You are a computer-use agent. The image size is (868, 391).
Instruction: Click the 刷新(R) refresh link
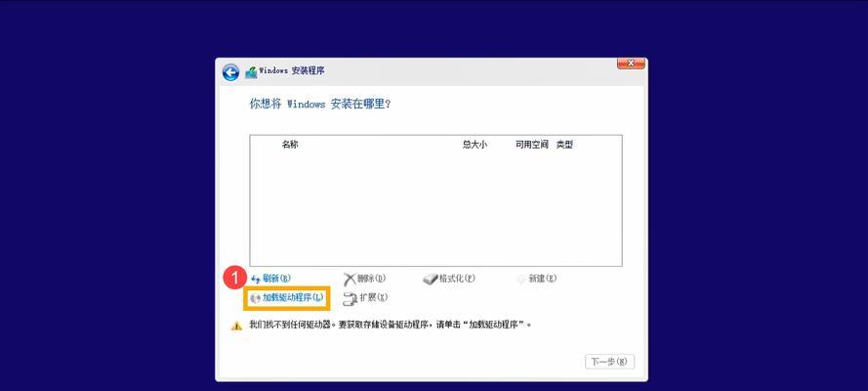[276, 279]
